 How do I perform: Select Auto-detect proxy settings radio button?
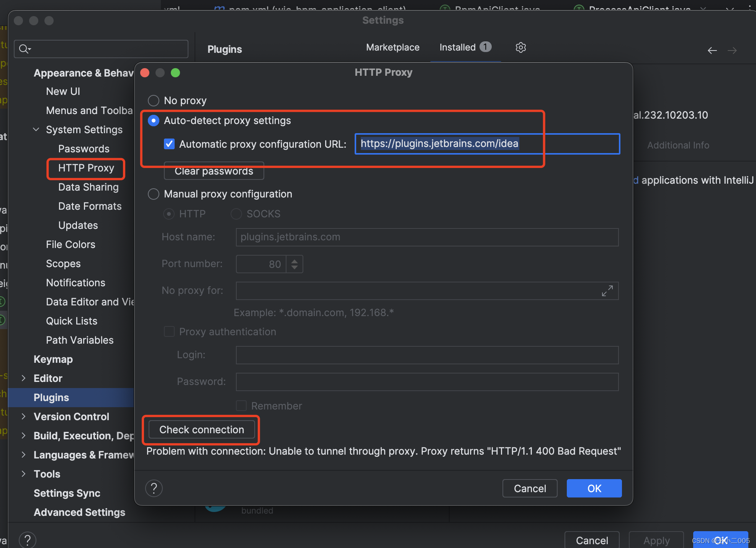pos(154,120)
